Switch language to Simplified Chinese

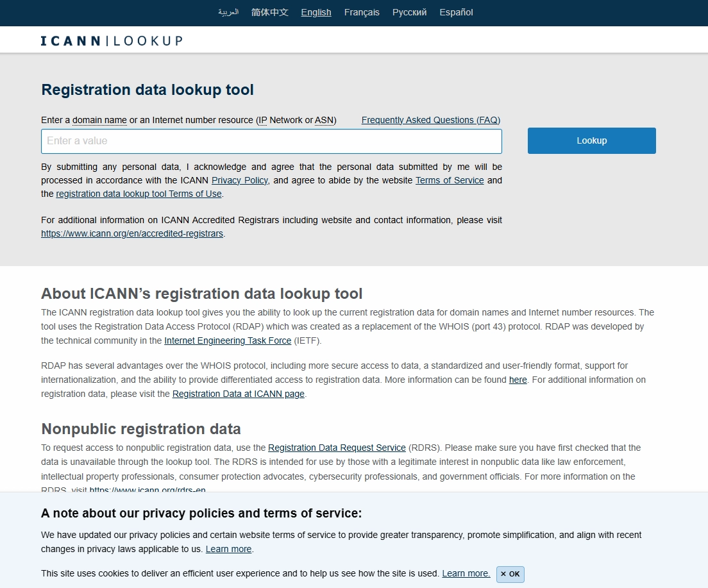tap(270, 12)
